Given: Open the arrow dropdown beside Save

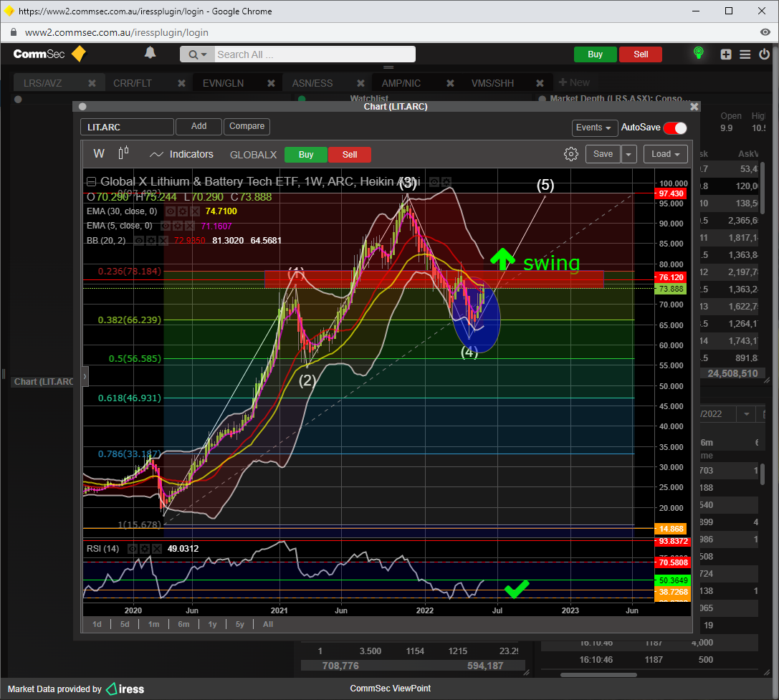Looking at the screenshot, I should coord(629,154).
